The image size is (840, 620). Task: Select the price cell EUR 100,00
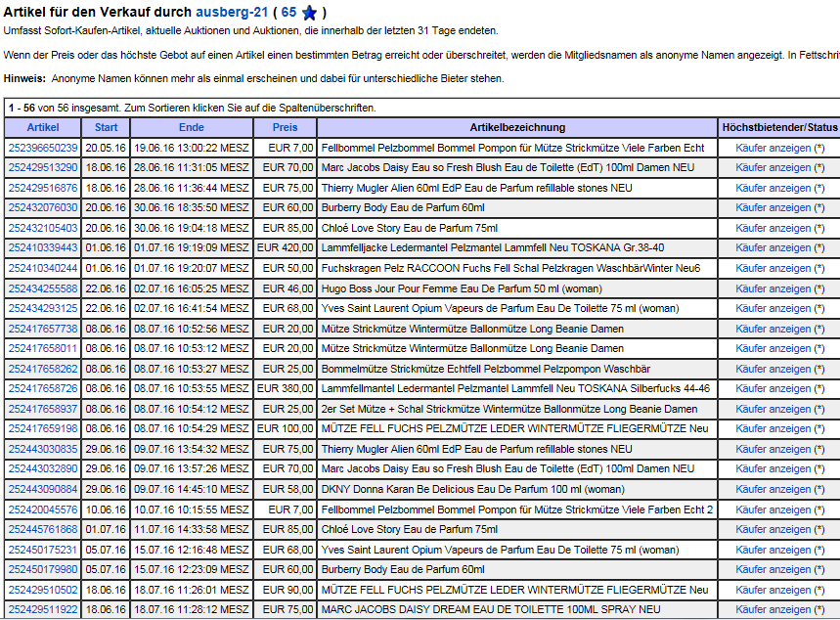(x=285, y=429)
